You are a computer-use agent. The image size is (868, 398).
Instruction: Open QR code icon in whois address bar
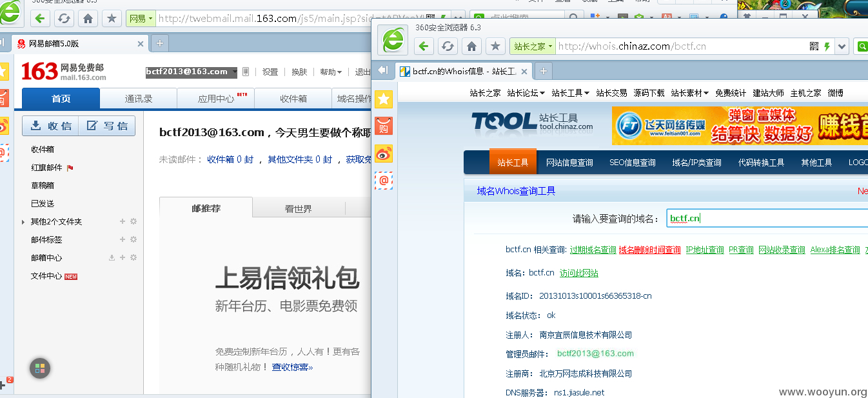(x=814, y=46)
